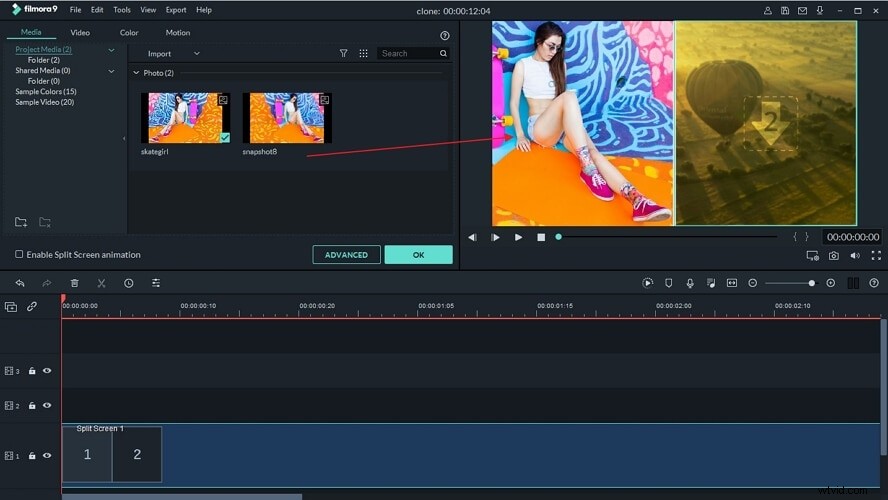The width and height of the screenshot is (888, 500).
Task: Lock track 1 with padlock icon
Action: click(x=32, y=456)
